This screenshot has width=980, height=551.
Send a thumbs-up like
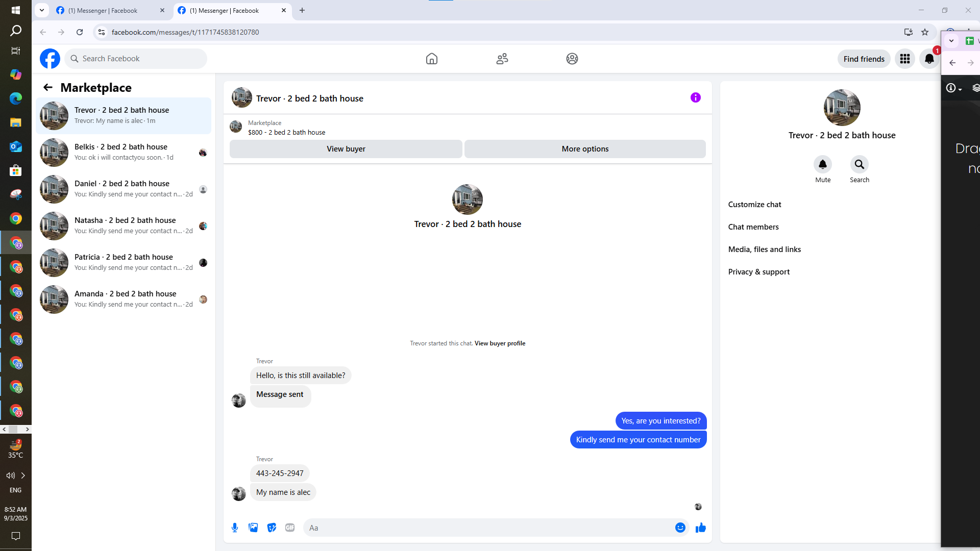(x=700, y=528)
